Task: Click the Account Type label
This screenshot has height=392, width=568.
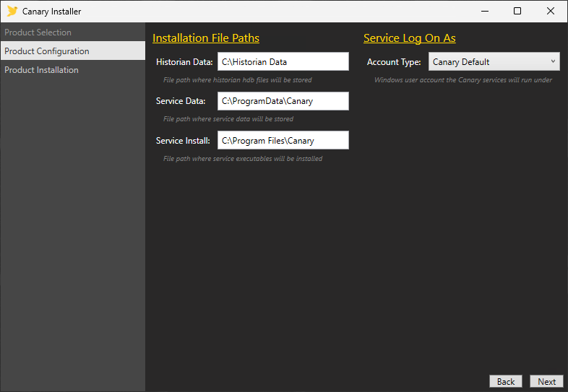Action: (394, 62)
